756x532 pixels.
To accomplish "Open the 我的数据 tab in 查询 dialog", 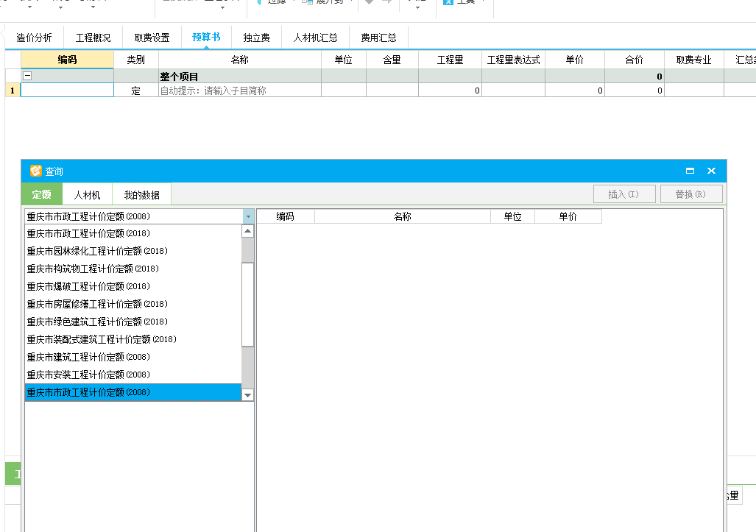I will point(141,195).
